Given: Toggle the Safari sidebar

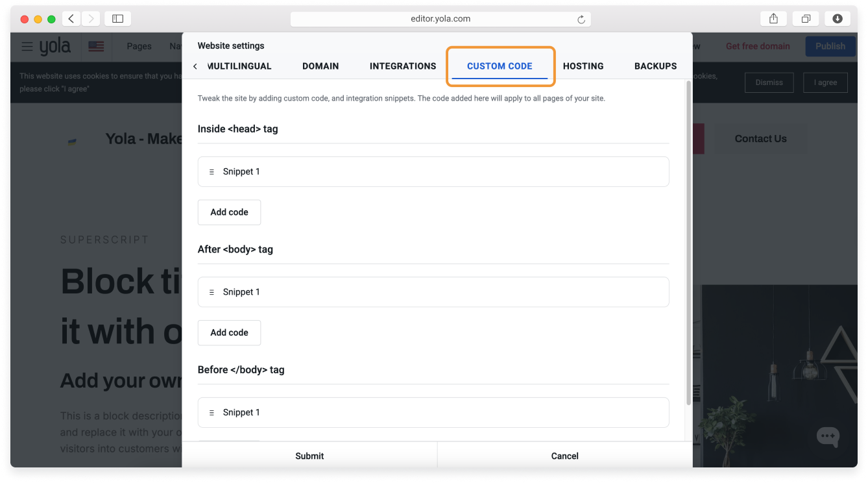Looking at the screenshot, I should click(117, 19).
